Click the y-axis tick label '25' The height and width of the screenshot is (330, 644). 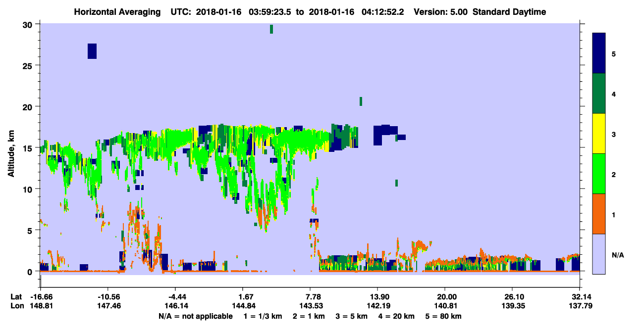tap(28, 66)
